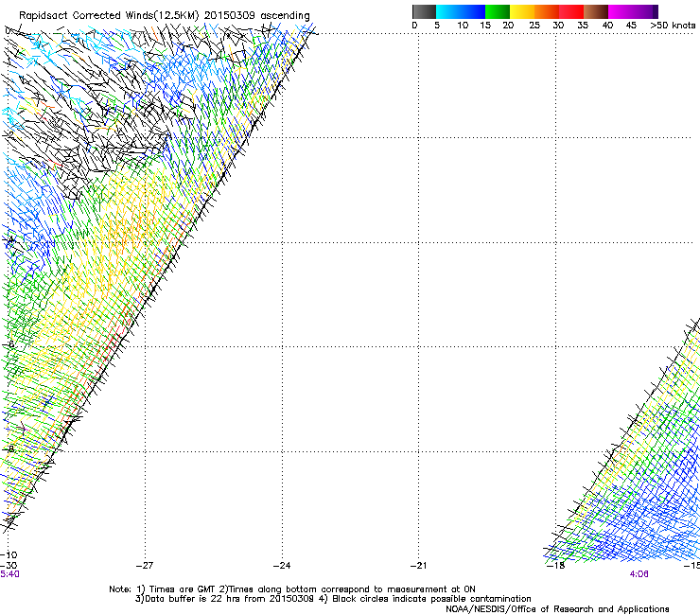Click the note 'Data buffer is 22 hrs'
Viewport: 700px width, 615px height.
click(191, 599)
